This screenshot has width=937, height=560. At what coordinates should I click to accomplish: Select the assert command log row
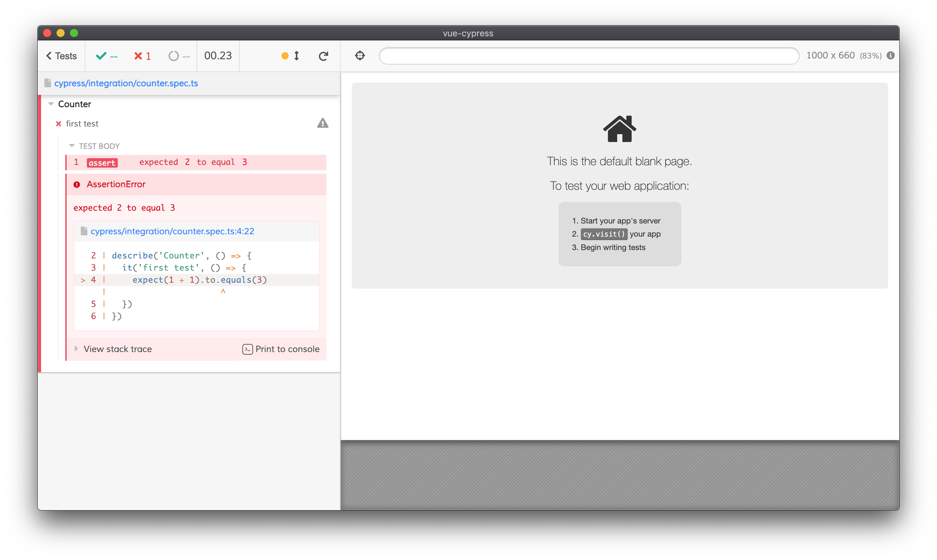click(x=196, y=162)
